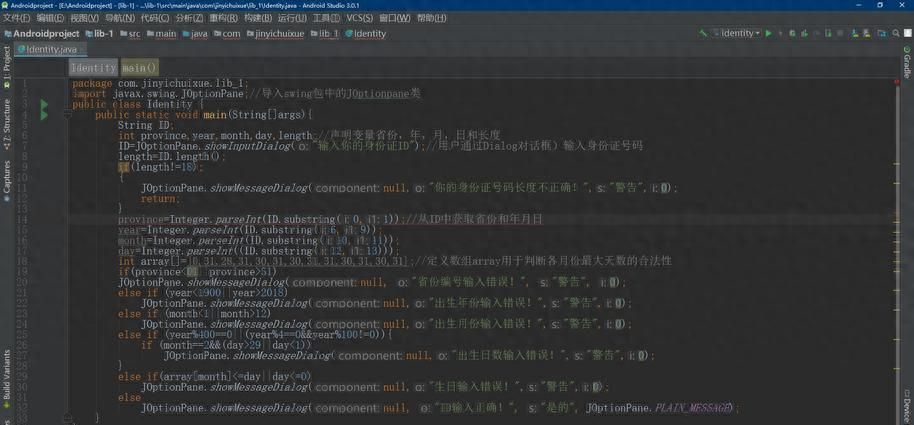
Task: Select the Identity.java editor tab
Action: (51, 50)
